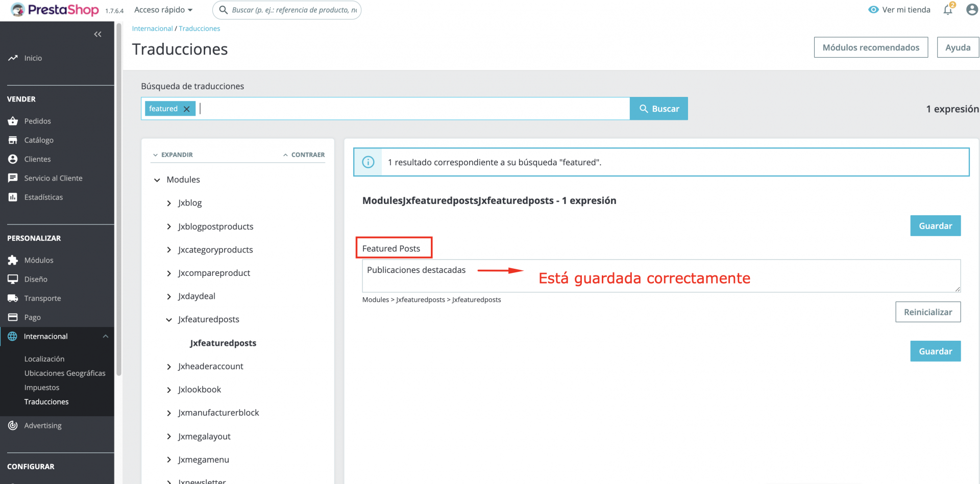Expand the Jxheaderaccount node
The width and height of the screenshot is (980, 484).
click(169, 367)
